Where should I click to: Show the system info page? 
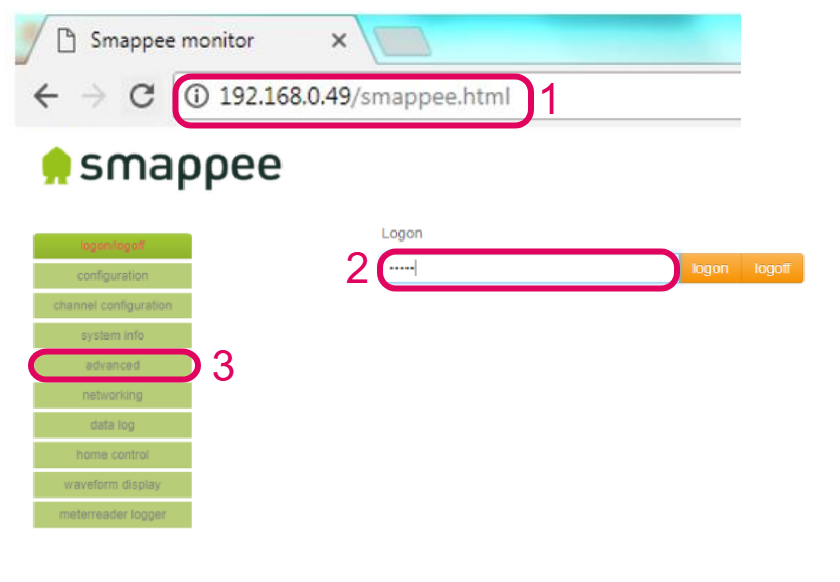112,336
